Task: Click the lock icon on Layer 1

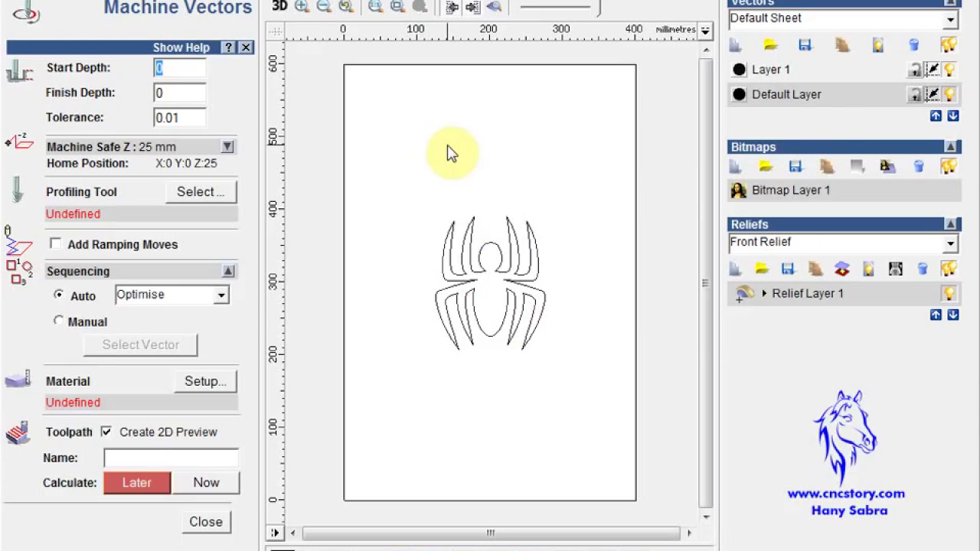Action: 914,70
